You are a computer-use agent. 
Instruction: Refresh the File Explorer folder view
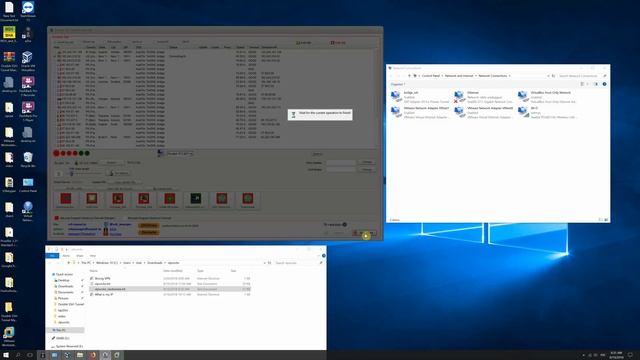click(x=269, y=263)
